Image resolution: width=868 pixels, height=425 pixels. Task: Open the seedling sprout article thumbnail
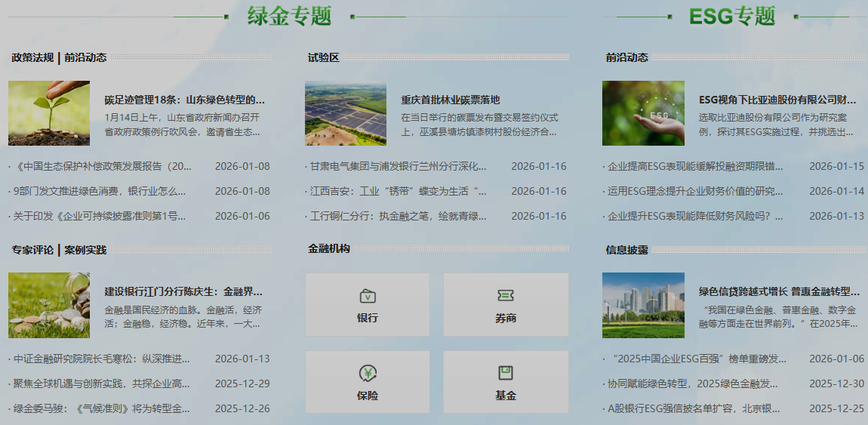click(x=49, y=113)
